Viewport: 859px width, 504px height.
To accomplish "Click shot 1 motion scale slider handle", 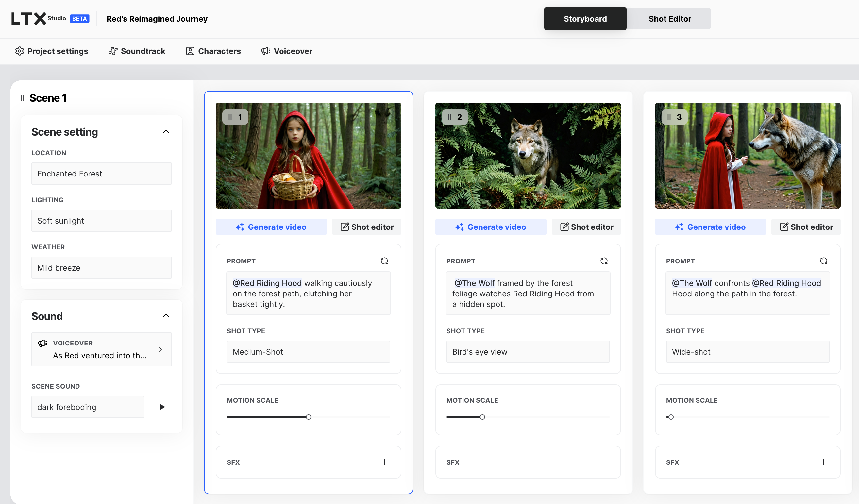I will pyautogui.click(x=308, y=417).
